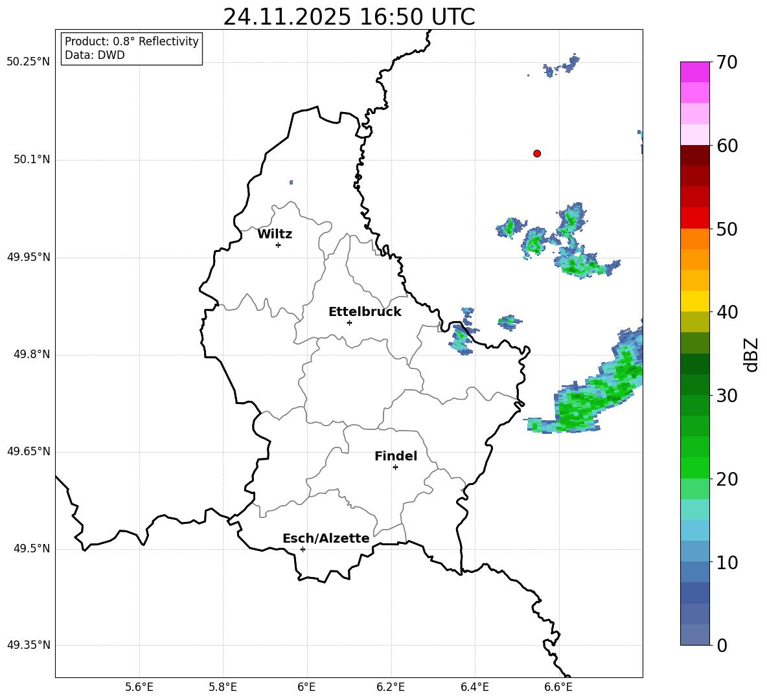Click the Ettelbruck city label
The height and width of the screenshot is (700, 767).
(365, 312)
